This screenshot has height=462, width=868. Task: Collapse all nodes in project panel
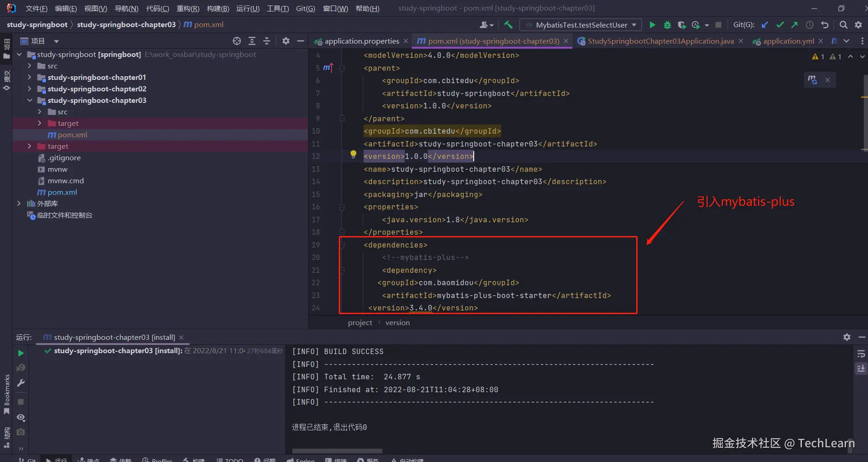tap(267, 41)
